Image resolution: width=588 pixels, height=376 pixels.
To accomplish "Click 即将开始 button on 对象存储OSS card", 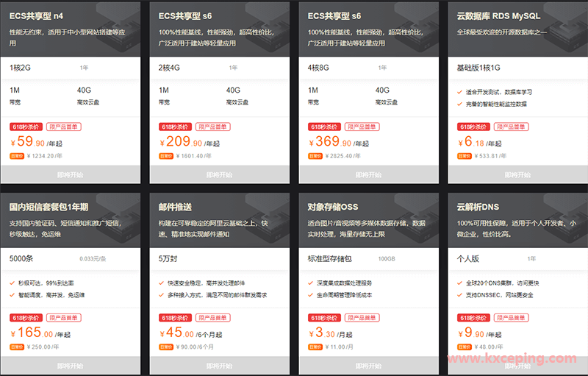I will [x=369, y=366].
